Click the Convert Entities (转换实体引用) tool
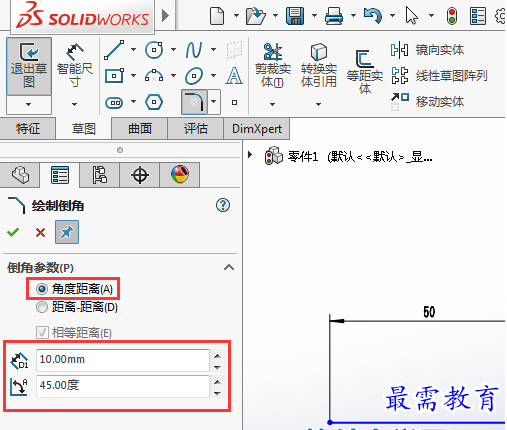 pos(319,65)
